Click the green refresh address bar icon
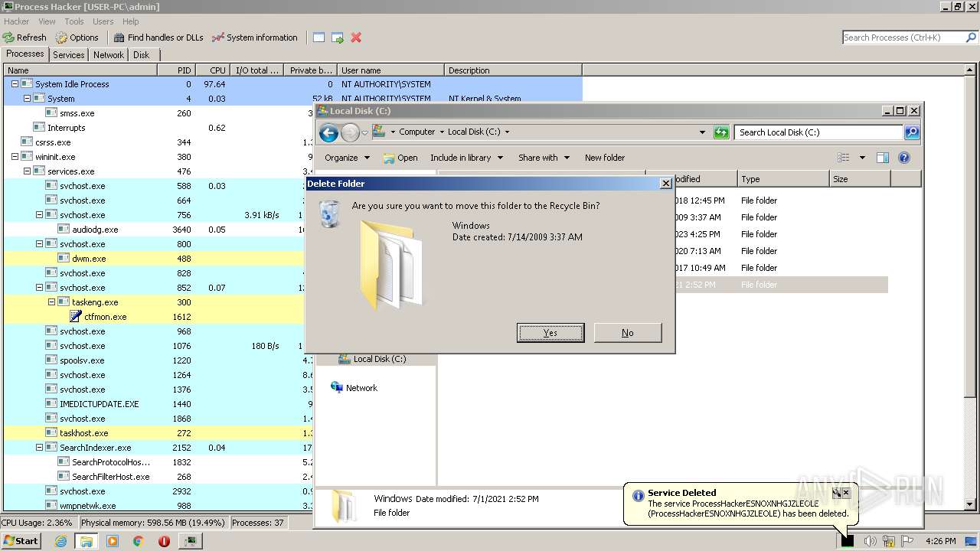980x551 pixels. click(x=721, y=132)
